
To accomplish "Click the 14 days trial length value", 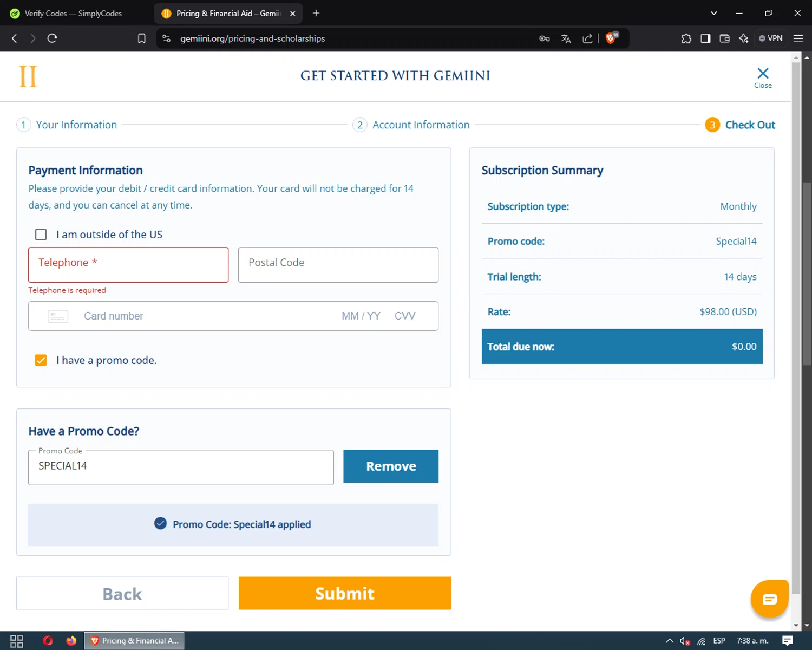I will (741, 277).
